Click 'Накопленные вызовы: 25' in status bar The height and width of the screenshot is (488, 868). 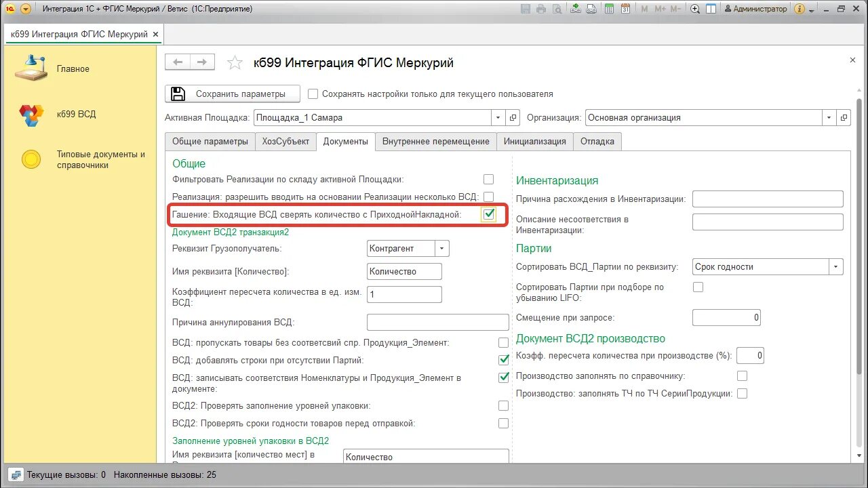[x=165, y=474]
